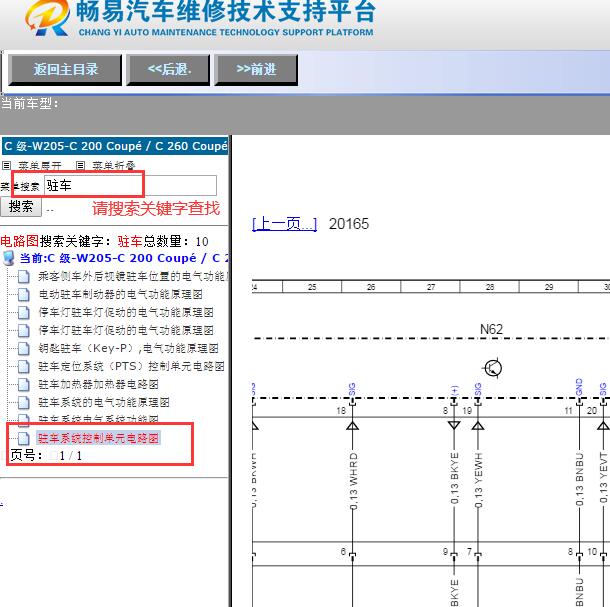Click pin number 11 on connector
The image size is (610, 607).
569,411
